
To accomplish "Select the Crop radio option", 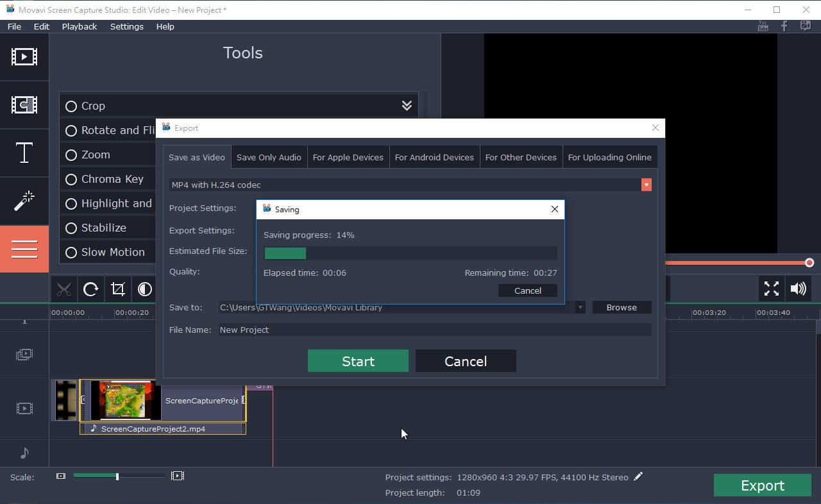I will (x=71, y=106).
